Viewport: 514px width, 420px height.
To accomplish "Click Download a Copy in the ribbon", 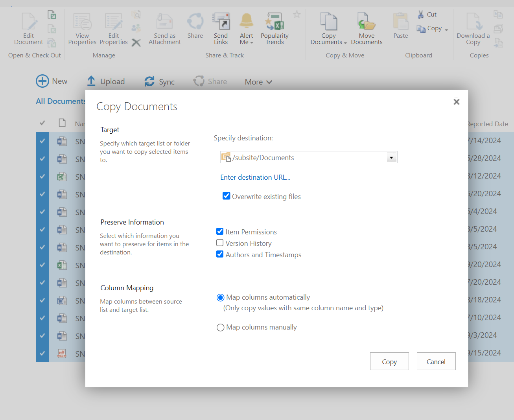I will click(473, 29).
